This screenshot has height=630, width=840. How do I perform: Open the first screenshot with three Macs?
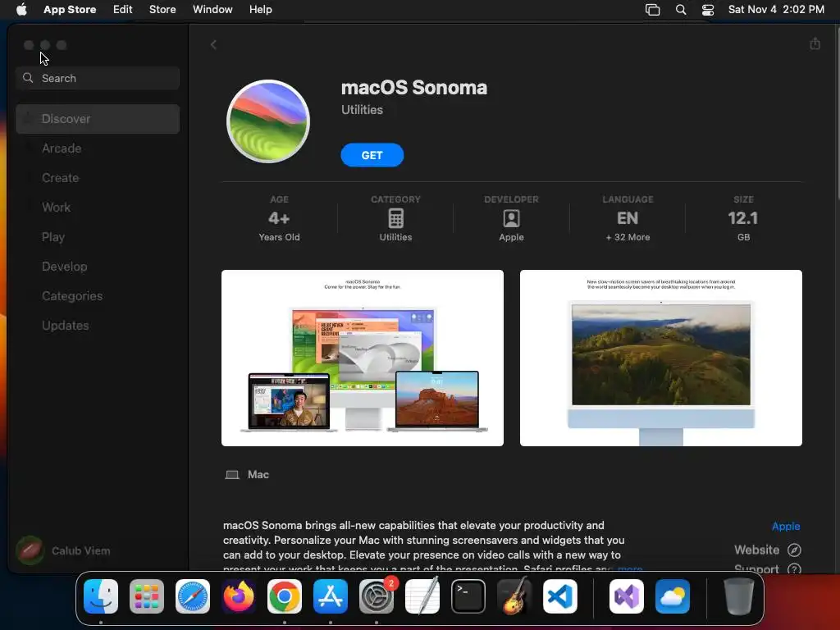pyautogui.click(x=362, y=358)
